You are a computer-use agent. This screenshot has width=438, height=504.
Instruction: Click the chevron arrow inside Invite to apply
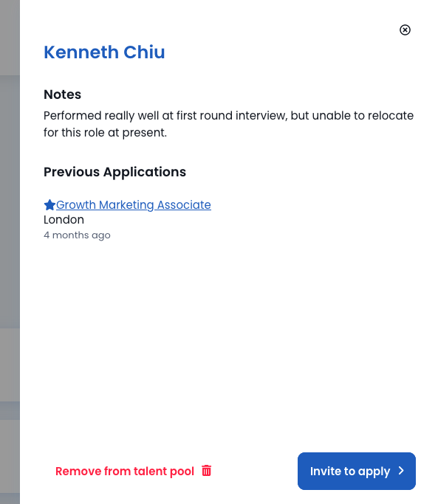point(401,471)
